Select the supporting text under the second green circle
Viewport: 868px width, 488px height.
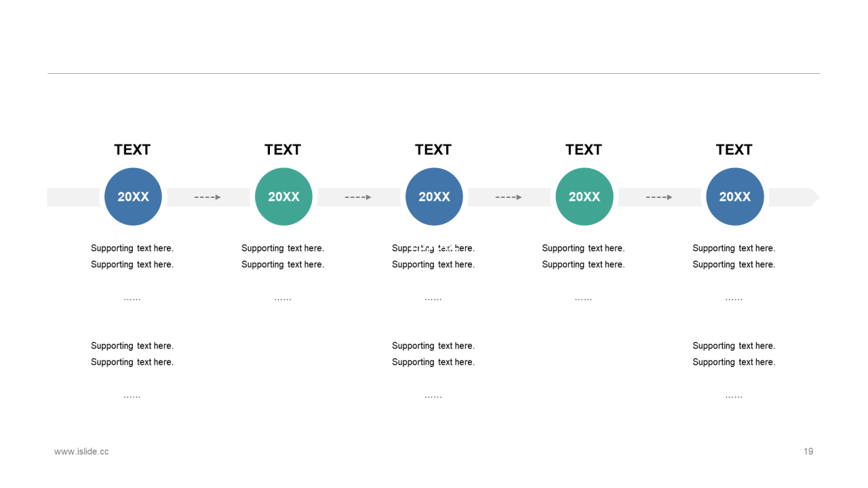(583, 256)
